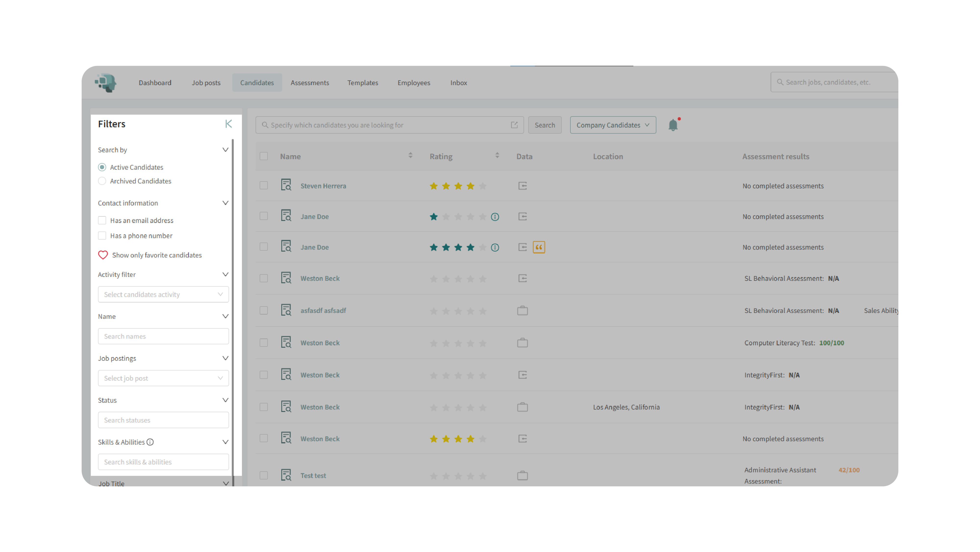This screenshot has height=552, width=980.
Task: Collapse the Filters panel with the arrow icon
Action: [228, 124]
